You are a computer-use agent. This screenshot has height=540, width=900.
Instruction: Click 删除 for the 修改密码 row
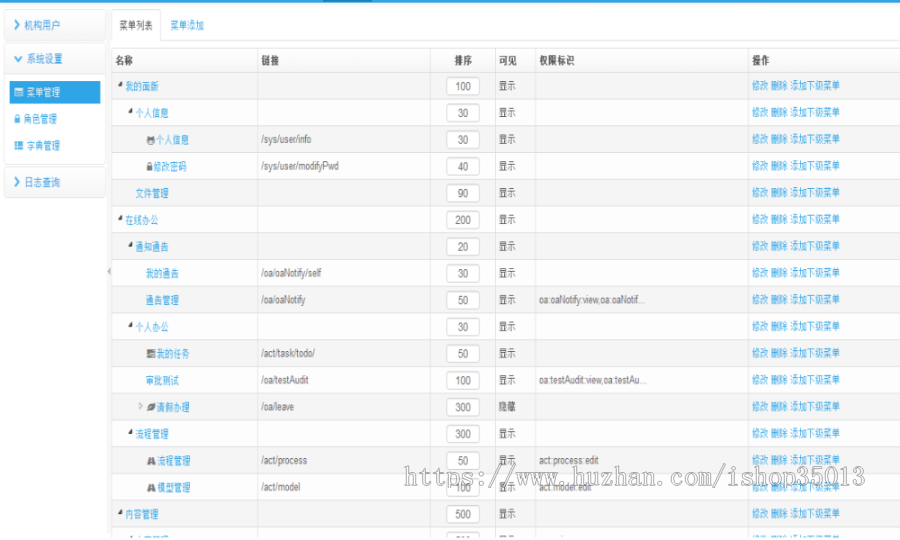779,166
